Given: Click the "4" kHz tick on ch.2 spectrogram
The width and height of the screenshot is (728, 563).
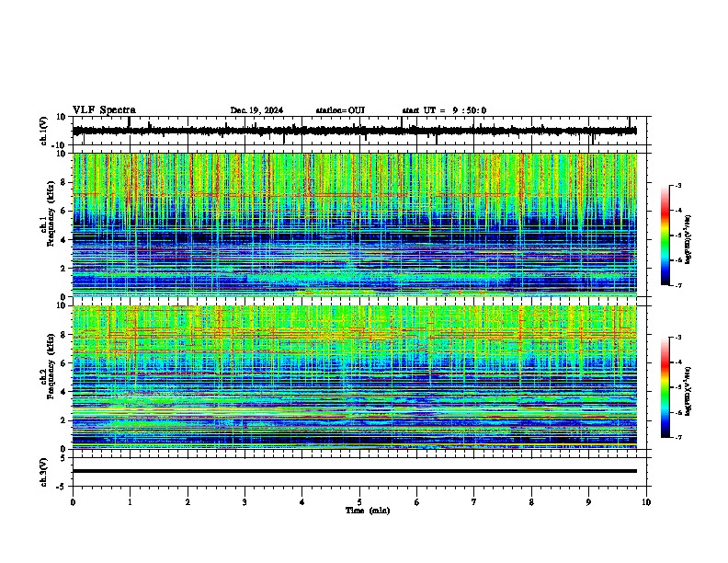Looking at the screenshot, I should pyautogui.click(x=64, y=392).
